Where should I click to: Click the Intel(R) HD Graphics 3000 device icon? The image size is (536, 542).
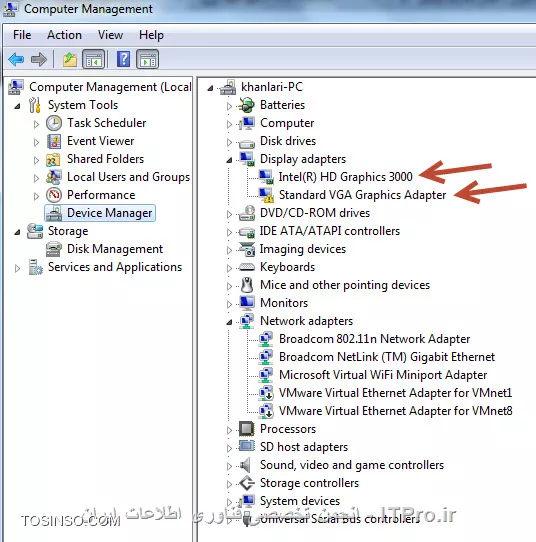pos(266,177)
